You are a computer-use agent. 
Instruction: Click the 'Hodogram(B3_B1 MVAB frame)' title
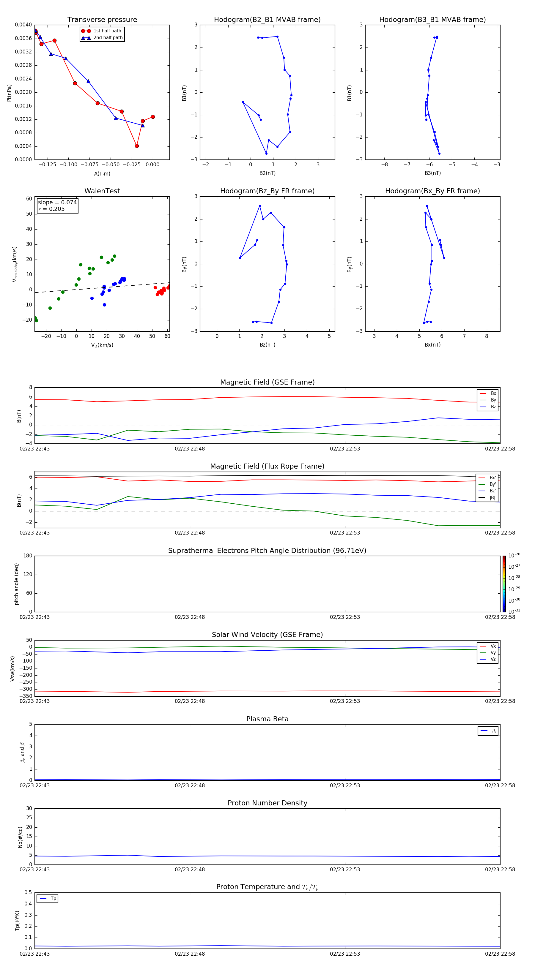pos(432,20)
